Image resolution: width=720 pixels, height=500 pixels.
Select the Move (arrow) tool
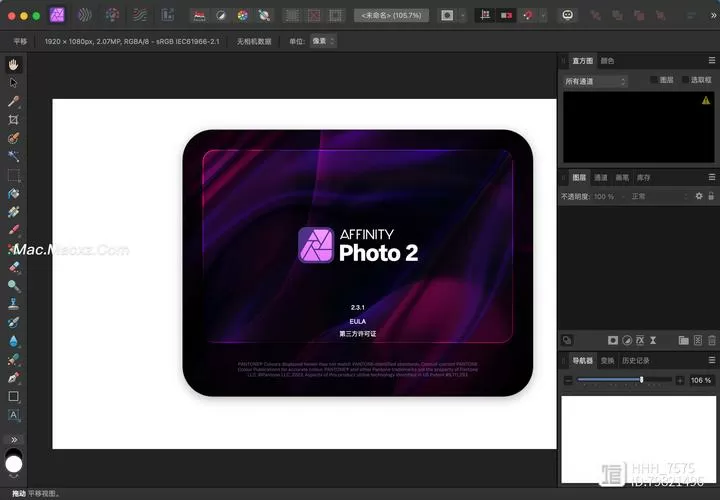[13, 83]
